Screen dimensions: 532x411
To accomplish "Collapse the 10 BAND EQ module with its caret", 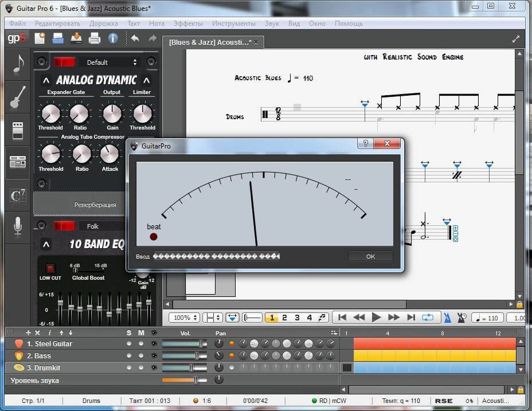I will 46,244.
